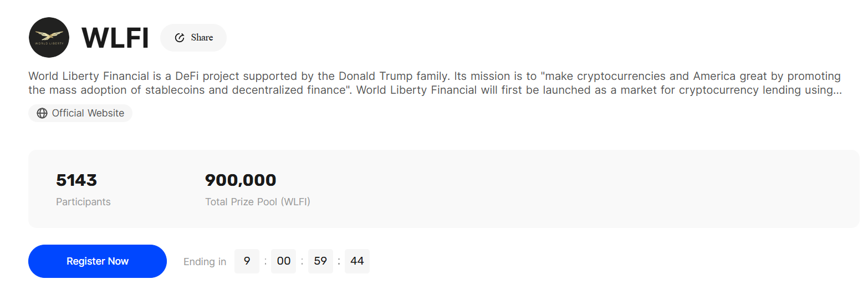Click the globe icon beside Official Website
This screenshot has height=294, width=868.
(42, 113)
